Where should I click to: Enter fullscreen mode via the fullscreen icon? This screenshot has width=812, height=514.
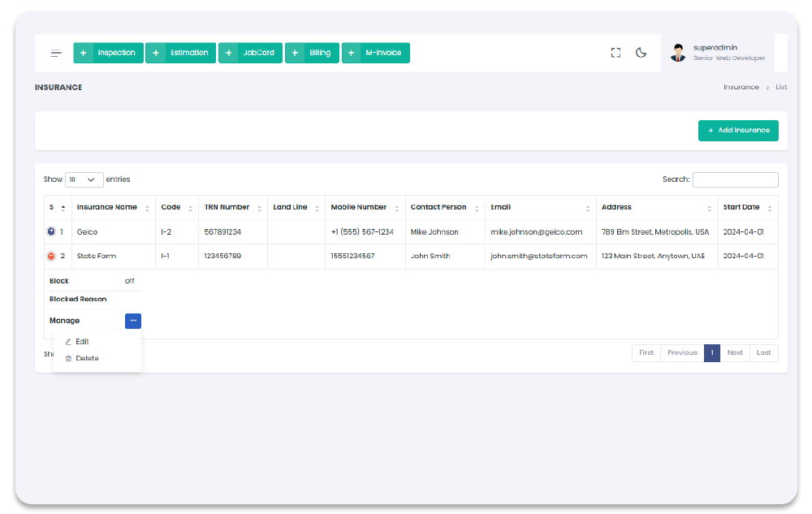coord(615,53)
